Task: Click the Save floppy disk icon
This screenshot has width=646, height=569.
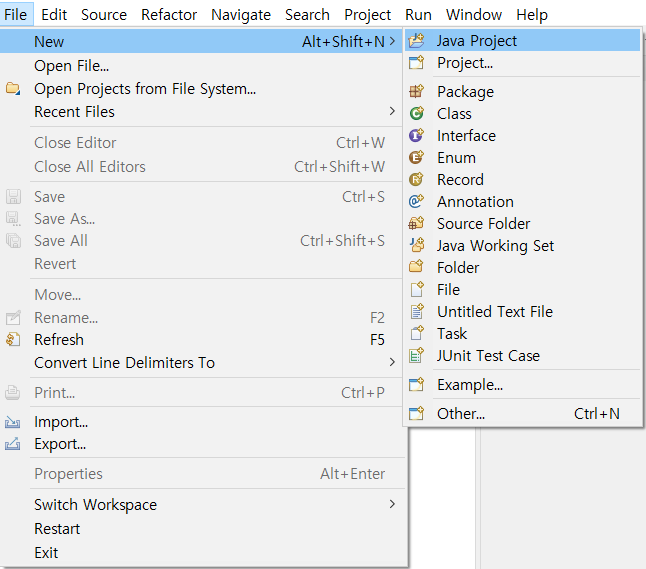Action: tap(13, 197)
